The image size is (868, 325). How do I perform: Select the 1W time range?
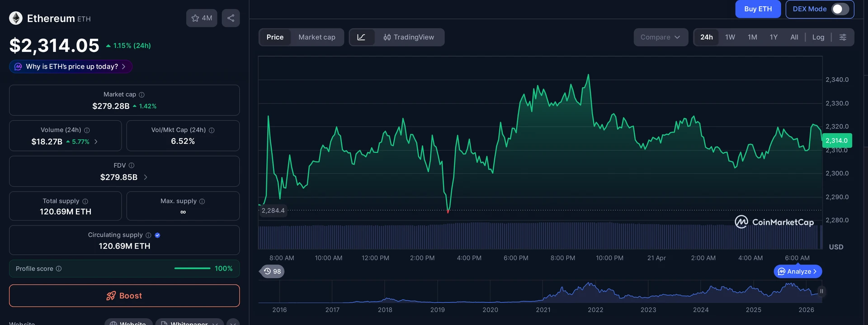[730, 37]
